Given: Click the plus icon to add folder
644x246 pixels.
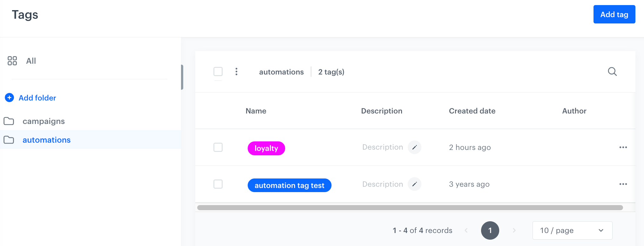Looking at the screenshot, I should coord(10,98).
